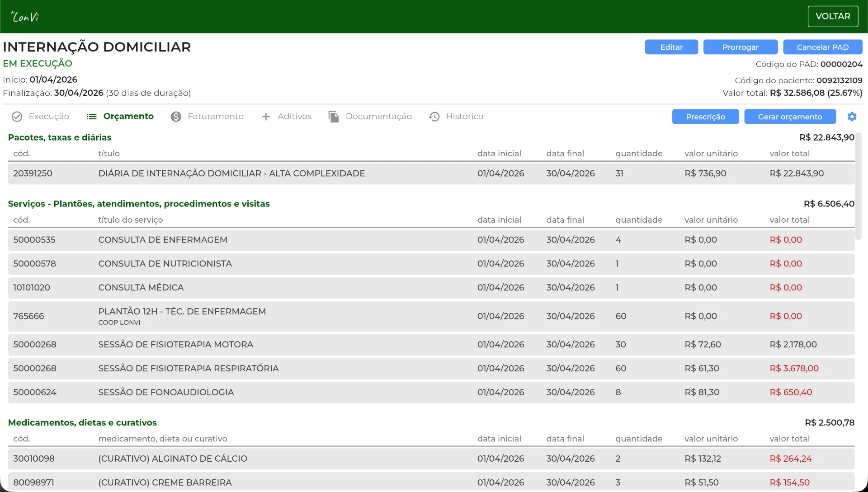Click the code 20391250 cell
Screen dimensions: 868x492
tap(33, 173)
